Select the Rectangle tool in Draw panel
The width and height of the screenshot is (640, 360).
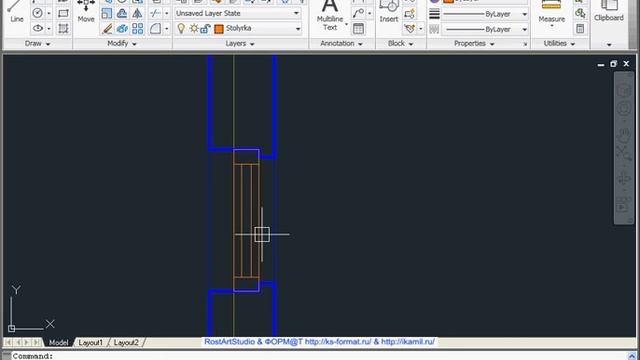point(63,13)
